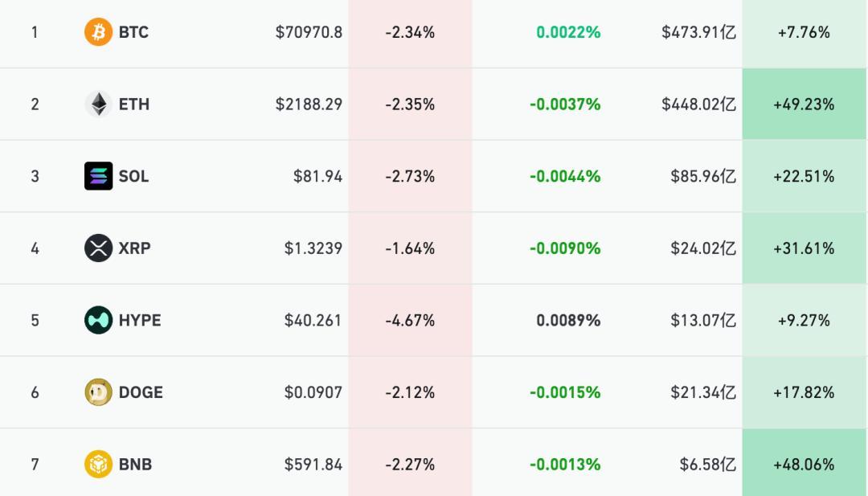The image size is (868, 496).
Task: Select the DOGE ticker name
Action: pyautogui.click(x=141, y=392)
